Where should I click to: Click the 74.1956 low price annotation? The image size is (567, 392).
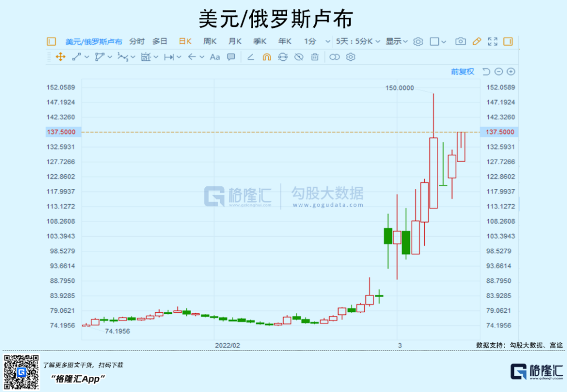tap(117, 331)
